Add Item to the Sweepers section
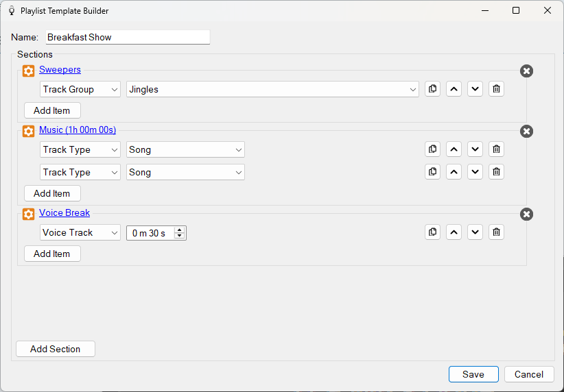The height and width of the screenshot is (392, 564). tap(52, 110)
